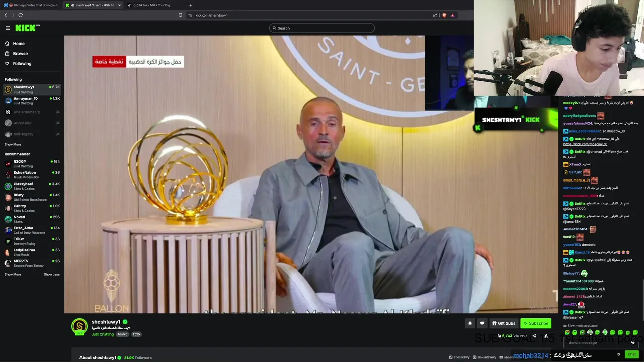Open the sheshtawy Facebook link
Screen dimensions: 644x362
(459, 357)
